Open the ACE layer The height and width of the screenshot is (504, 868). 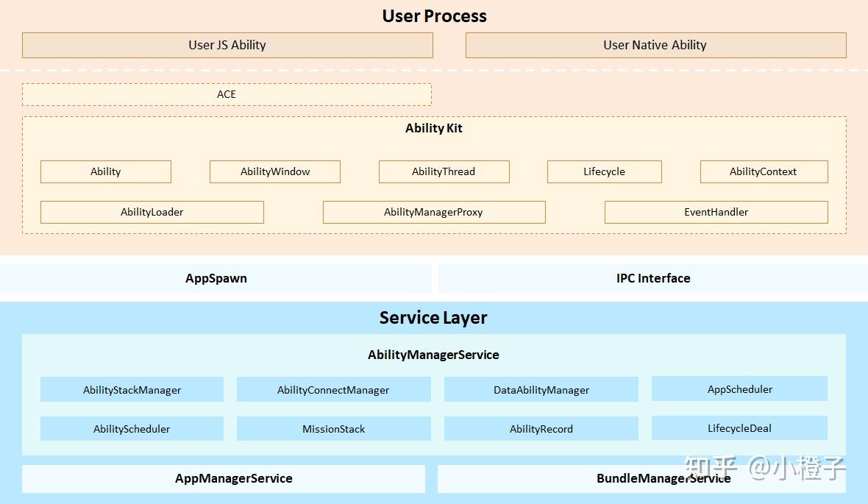click(227, 94)
